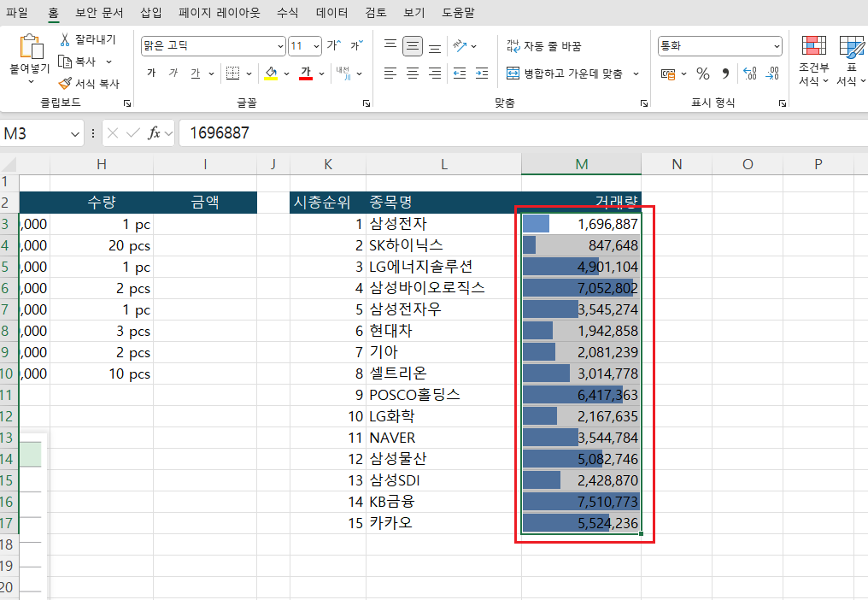Apply the borders icon to cells
The height and width of the screenshot is (600, 868).
pyautogui.click(x=233, y=74)
